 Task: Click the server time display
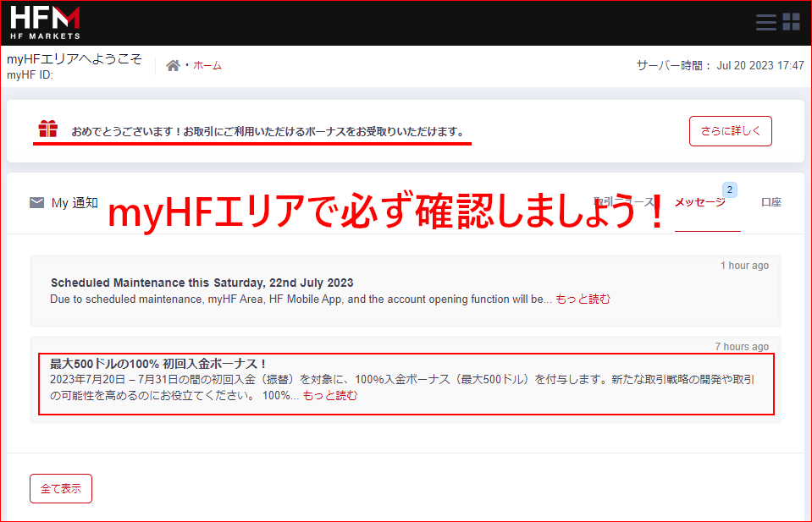point(720,65)
